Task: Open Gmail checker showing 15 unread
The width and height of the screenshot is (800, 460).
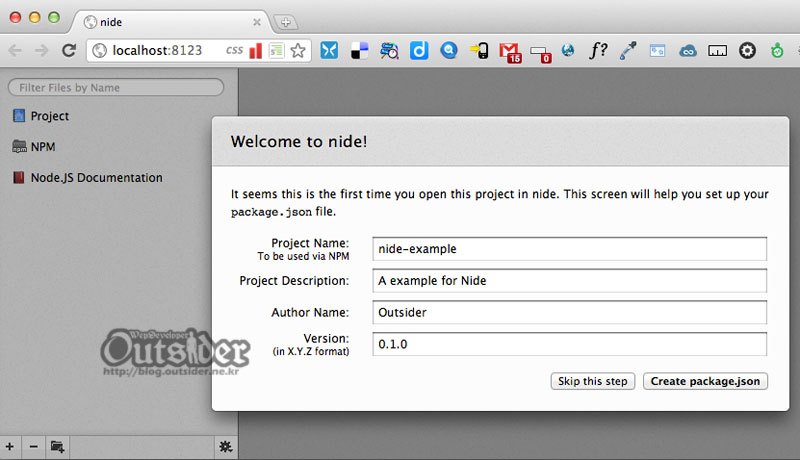Action: (x=510, y=52)
